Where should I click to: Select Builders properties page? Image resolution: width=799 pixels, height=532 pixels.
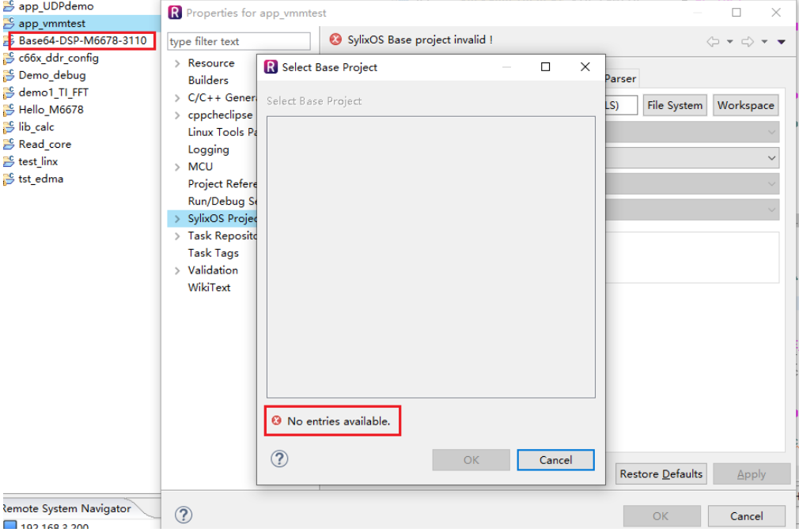208,81
